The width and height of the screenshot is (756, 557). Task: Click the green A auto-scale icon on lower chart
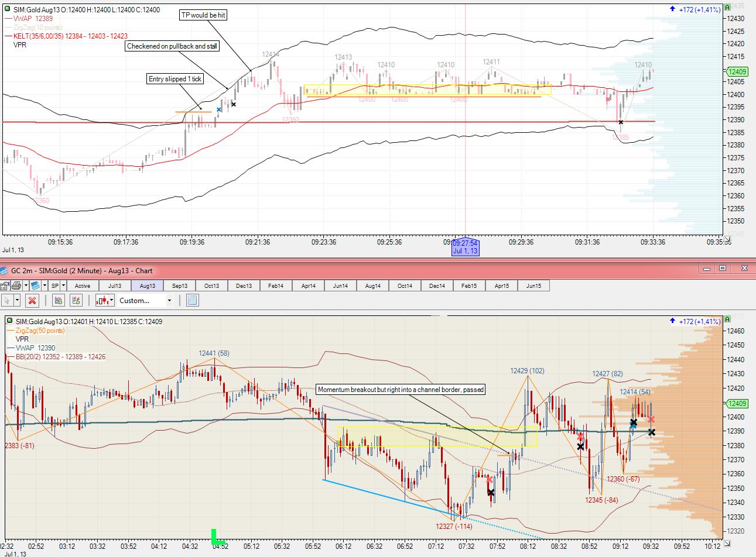point(727,319)
